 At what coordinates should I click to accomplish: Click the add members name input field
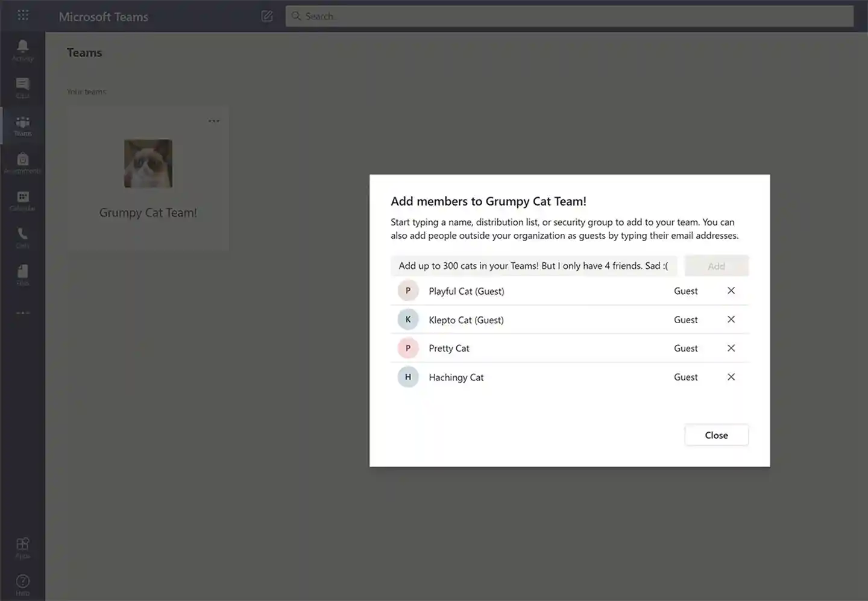533,266
